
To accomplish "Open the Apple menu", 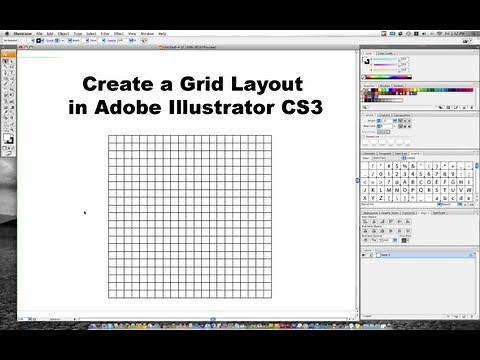I will (7, 34).
